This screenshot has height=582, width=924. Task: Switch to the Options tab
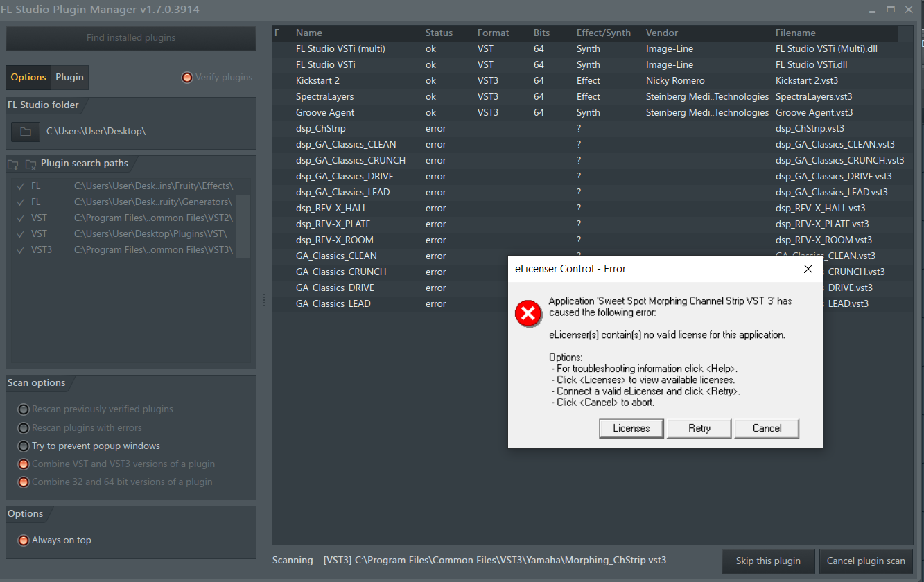pyautogui.click(x=28, y=78)
